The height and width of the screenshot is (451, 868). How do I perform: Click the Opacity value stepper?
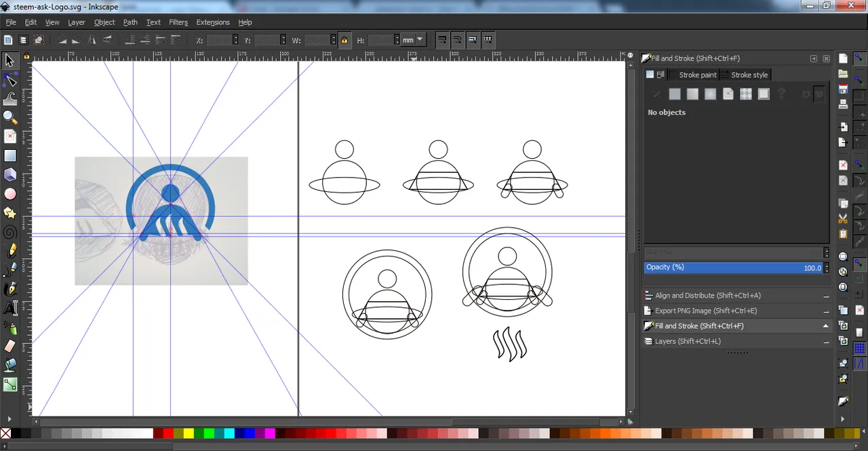click(x=827, y=267)
